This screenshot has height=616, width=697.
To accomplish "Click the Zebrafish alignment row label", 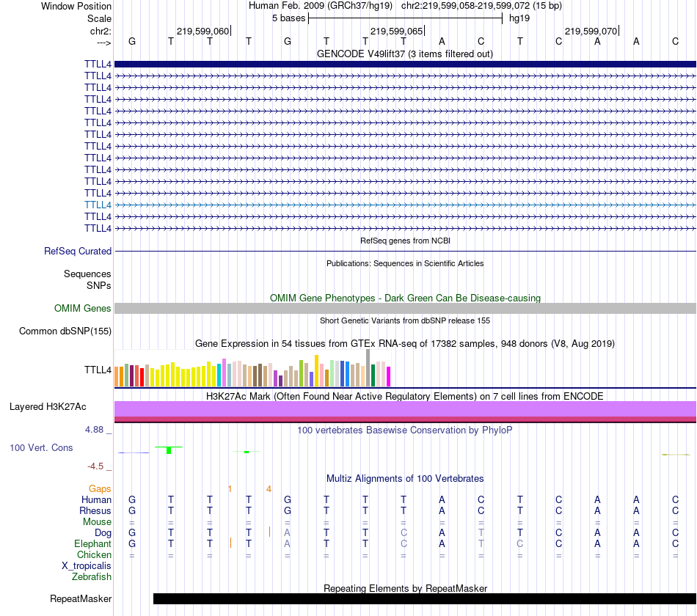I will pos(92,576).
